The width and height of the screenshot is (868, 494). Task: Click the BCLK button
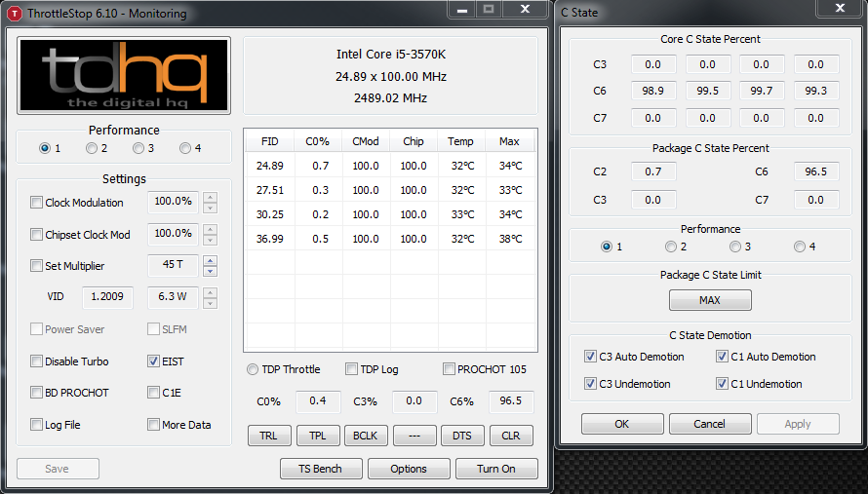click(366, 436)
